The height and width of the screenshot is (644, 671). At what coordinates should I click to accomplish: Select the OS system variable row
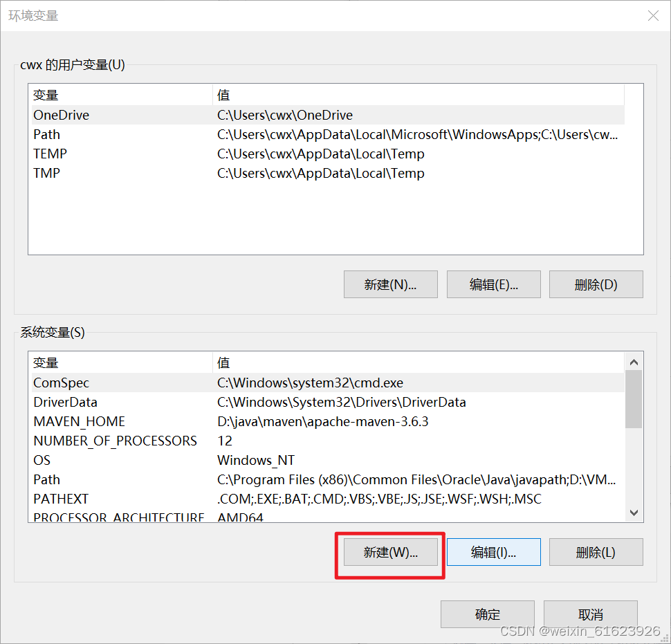click(328, 460)
